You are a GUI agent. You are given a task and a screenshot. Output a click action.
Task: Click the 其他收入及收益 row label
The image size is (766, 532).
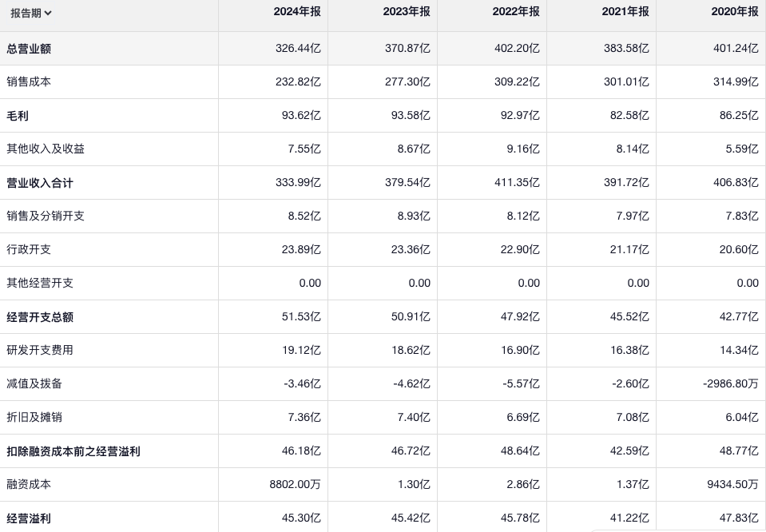coord(46,149)
